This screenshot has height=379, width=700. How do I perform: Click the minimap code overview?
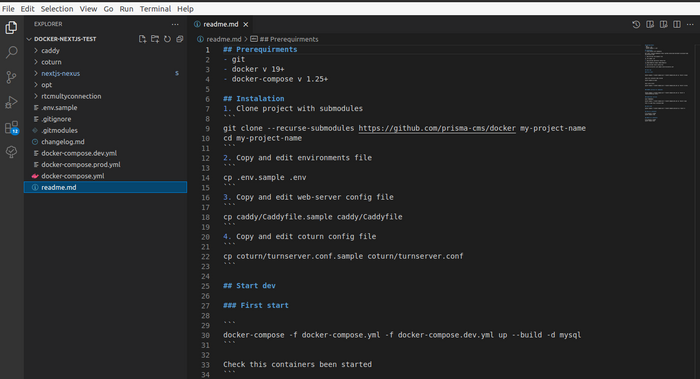pos(666,83)
